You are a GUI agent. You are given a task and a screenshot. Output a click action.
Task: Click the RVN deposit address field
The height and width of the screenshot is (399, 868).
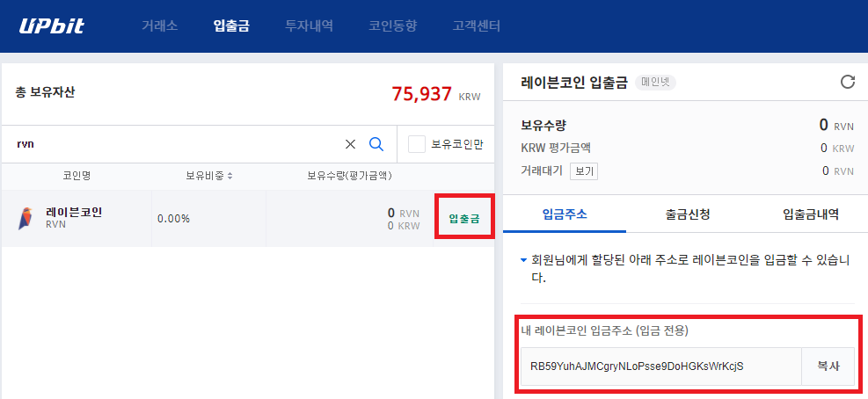(660, 366)
